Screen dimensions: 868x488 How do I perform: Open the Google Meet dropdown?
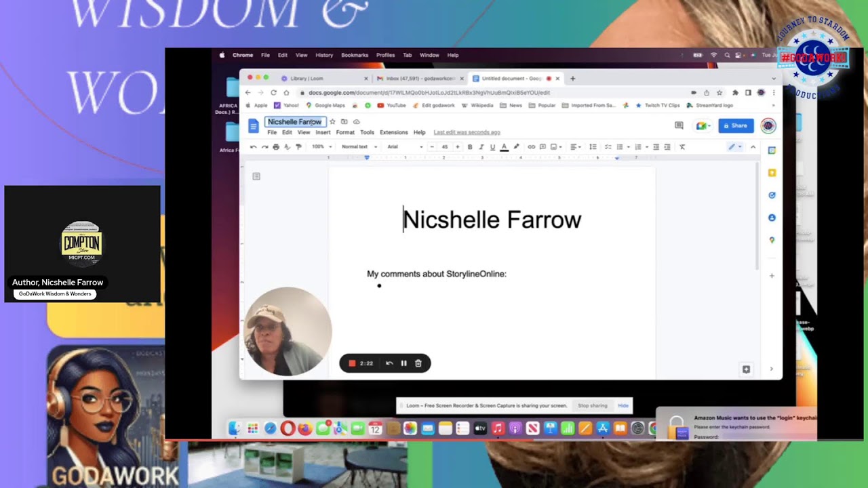coord(703,125)
